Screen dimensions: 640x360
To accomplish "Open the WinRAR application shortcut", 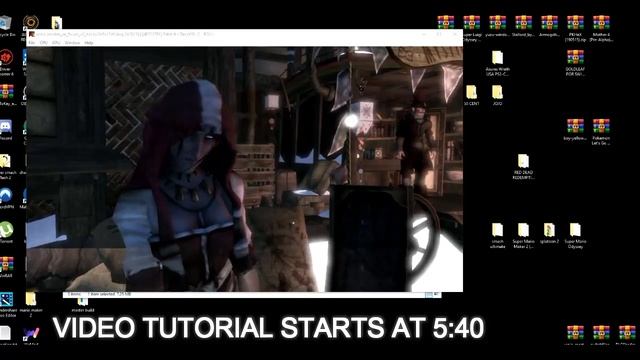I will tap(6, 267).
